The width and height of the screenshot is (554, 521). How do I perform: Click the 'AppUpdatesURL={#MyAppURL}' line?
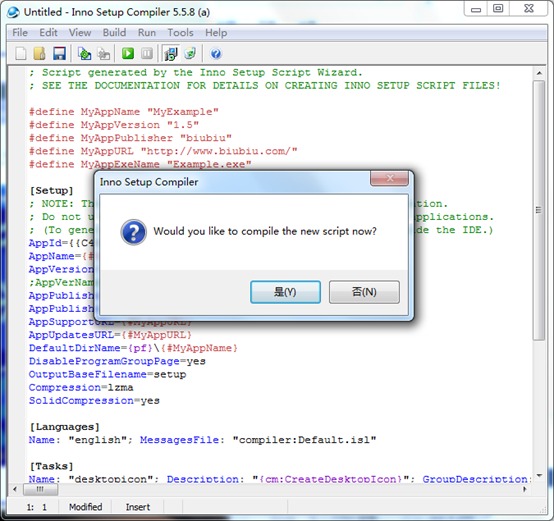pos(111,335)
